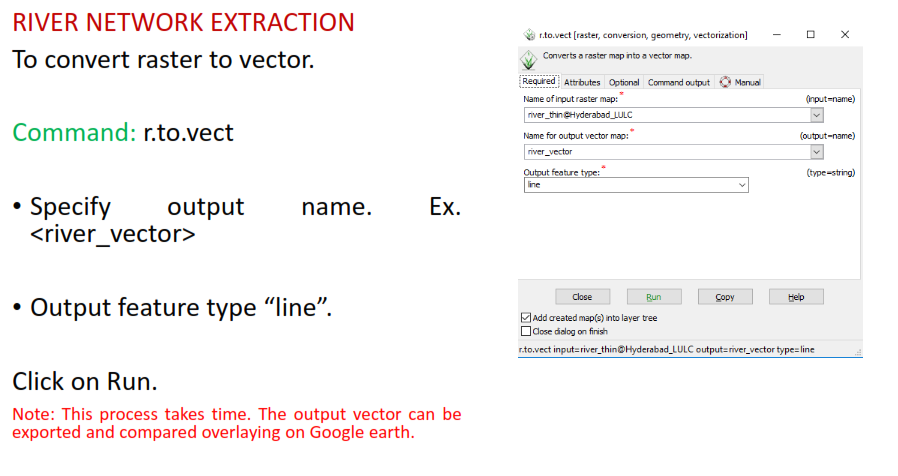This screenshot has height=476, width=898.
Task: Switch to the Attributes tab
Action: (x=582, y=82)
